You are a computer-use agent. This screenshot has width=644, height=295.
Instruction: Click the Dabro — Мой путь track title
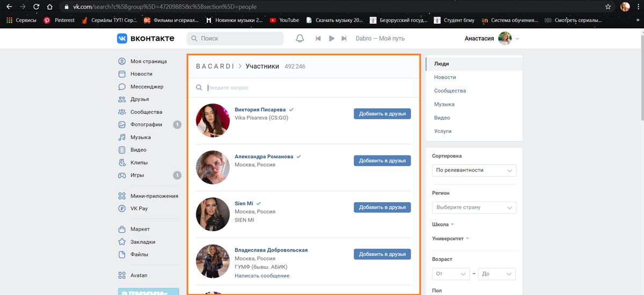pyautogui.click(x=380, y=39)
